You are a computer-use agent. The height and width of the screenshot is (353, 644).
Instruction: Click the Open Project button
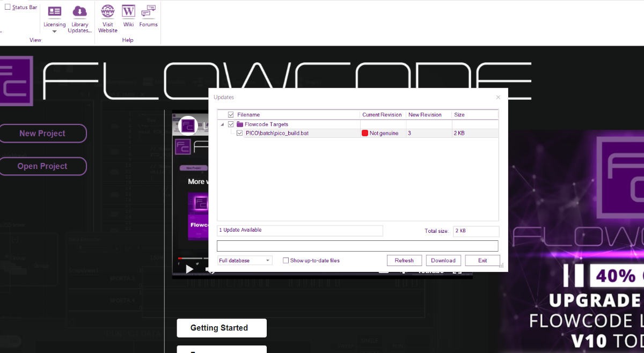[42, 166]
